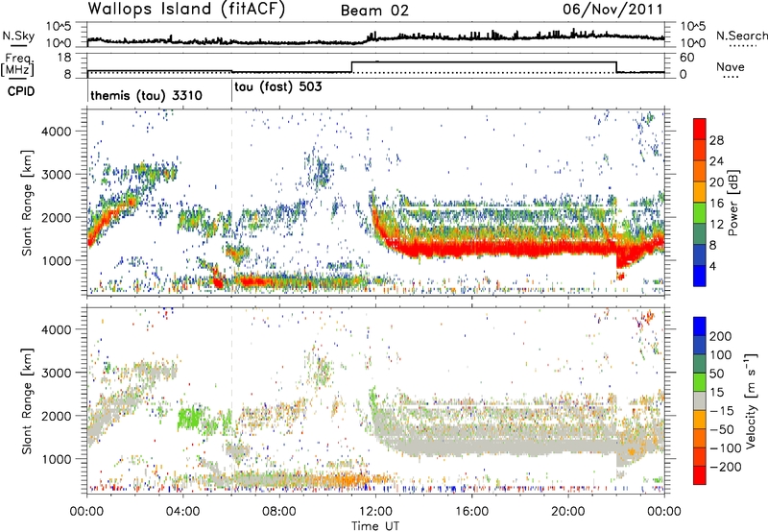Image resolution: width=768 pixels, height=532 pixels.
Task: Select the 'themis (tau) 3310' CPID text
Action: coord(147,95)
